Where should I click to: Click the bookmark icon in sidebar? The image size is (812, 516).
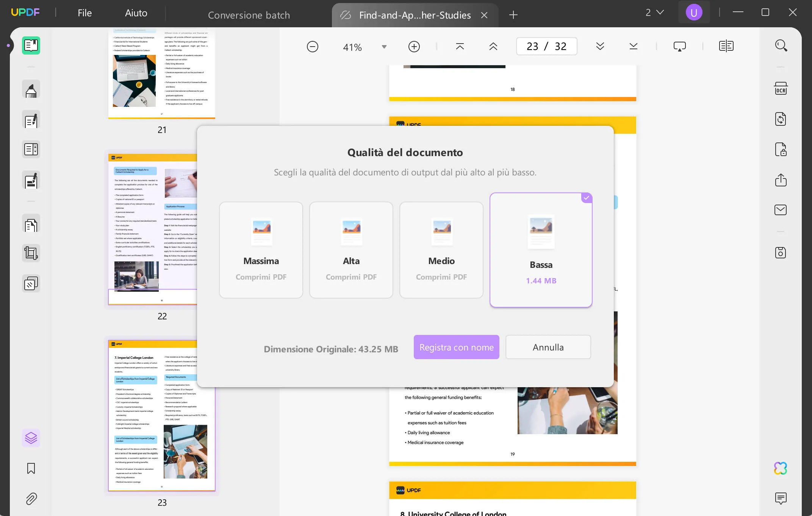pos(31,468)
